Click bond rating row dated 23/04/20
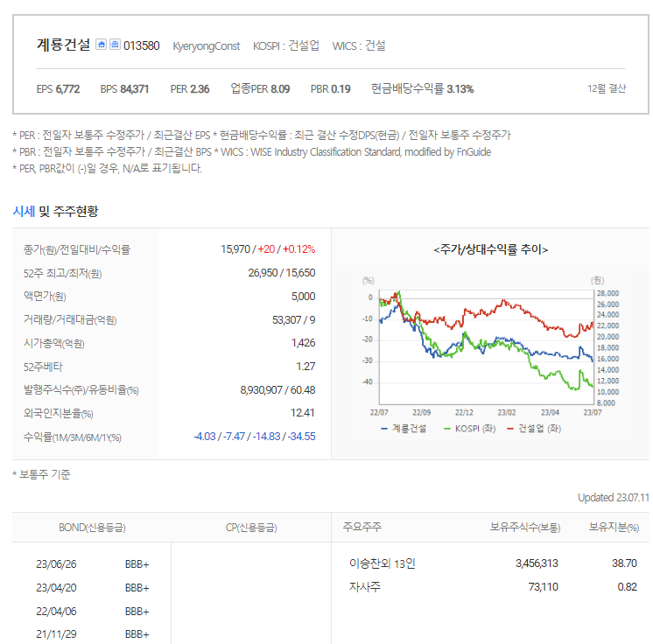Viewport: 653px width, 644px height. click(x=93, y=588)
